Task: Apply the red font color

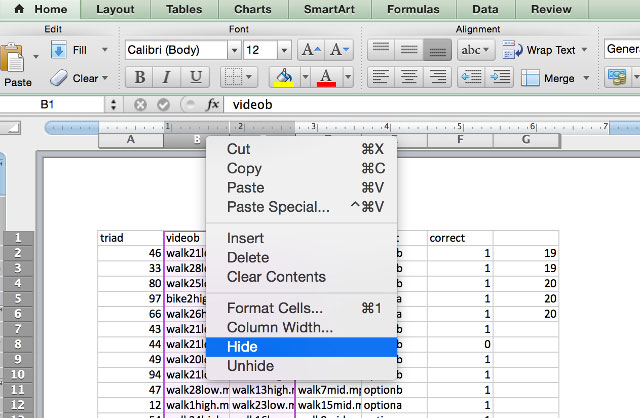Action: (x=326, y=77)
